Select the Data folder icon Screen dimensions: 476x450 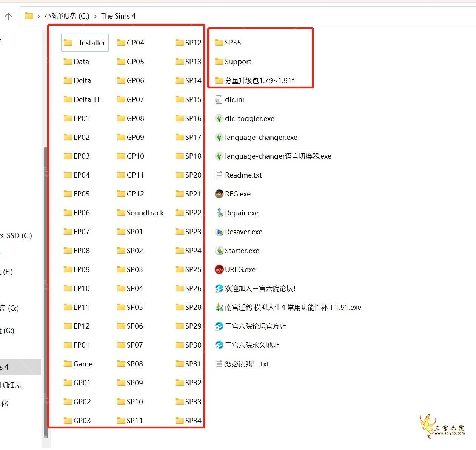click(68, 62)
